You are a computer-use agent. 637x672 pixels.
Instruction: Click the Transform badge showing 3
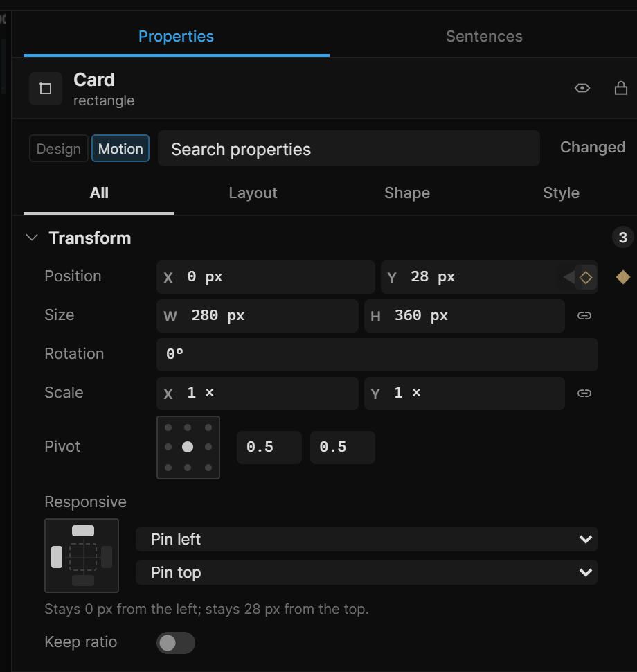pos(623,238)
